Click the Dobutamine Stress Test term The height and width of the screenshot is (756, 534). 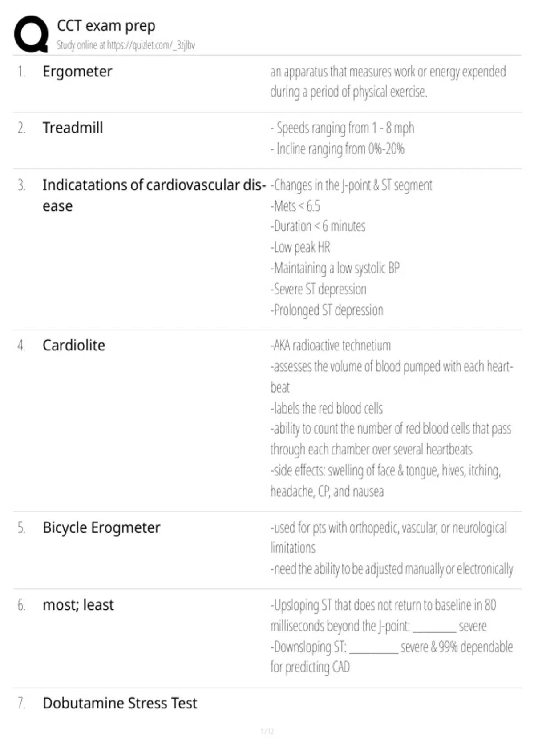click(120, 703)
